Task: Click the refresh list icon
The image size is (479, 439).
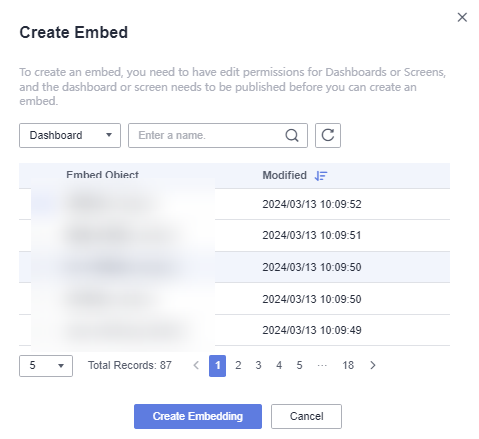Action: point(328,135)
